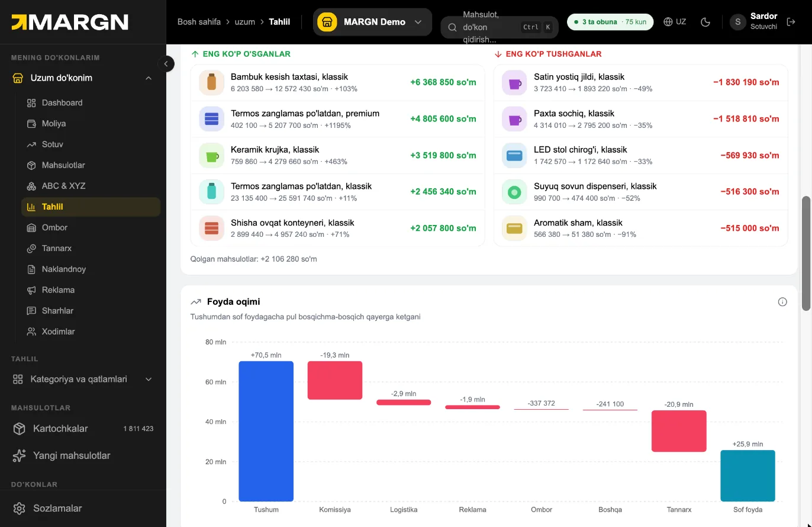Expand Kategoriya va qatlamlari menu
The width and height of the screenshot is (812, 527).
pos(149,379)
